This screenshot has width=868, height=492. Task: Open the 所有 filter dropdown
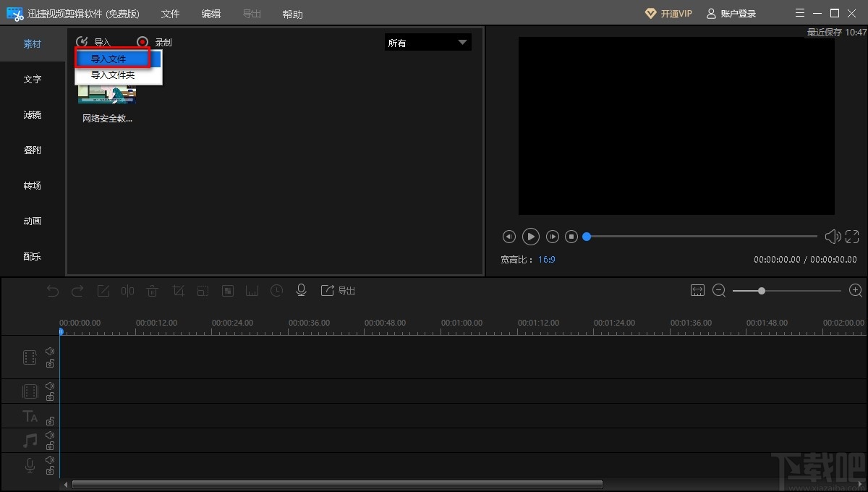427,43
